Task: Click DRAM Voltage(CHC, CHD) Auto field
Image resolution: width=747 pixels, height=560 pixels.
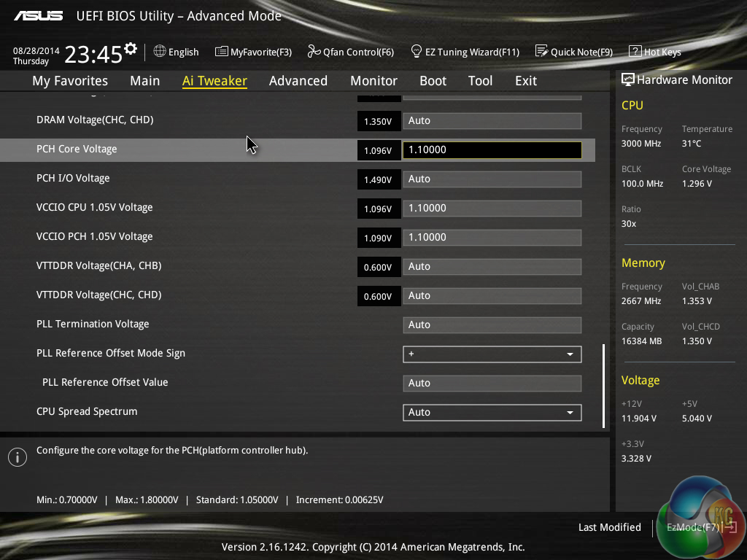Action: 492,121
